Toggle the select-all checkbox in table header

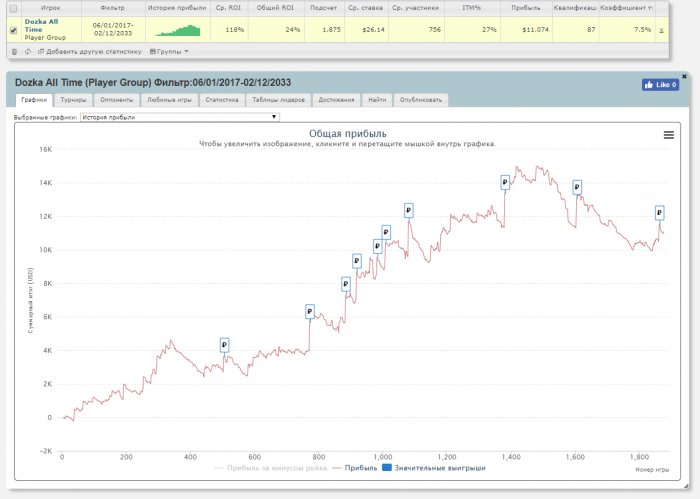click(x=12, y=8)
